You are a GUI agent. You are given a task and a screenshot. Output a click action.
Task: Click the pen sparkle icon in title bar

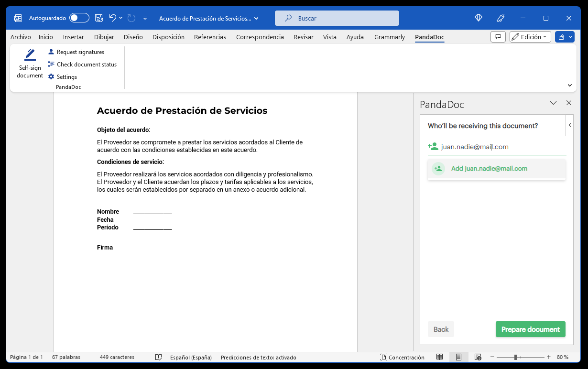[x=501, y=18]
